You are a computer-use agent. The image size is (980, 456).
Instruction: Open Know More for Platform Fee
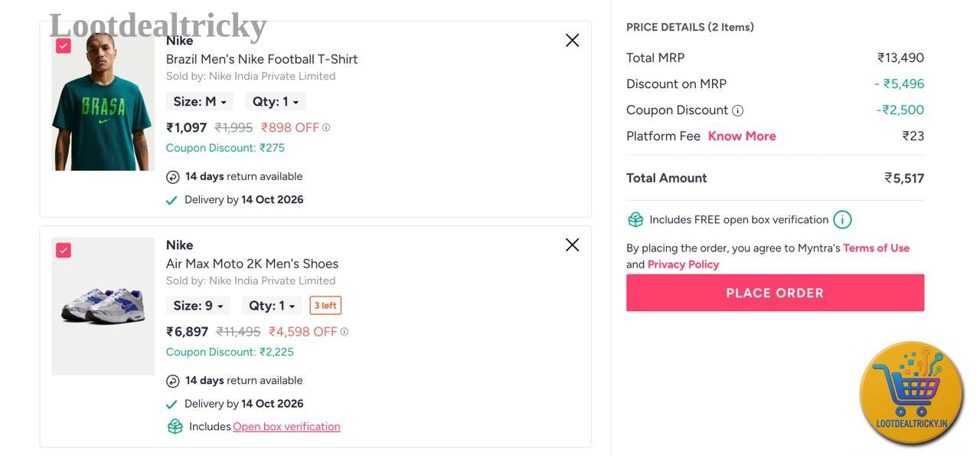(x=742, y=136)
